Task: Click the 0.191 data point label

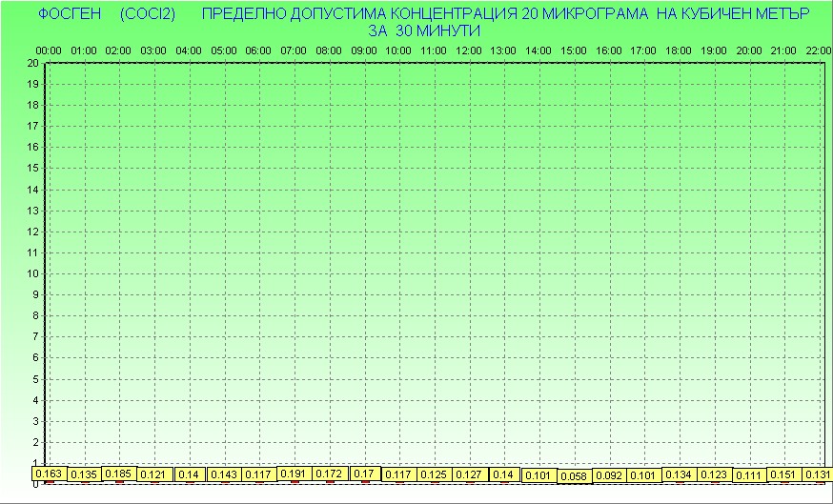Action: point(294,473)
